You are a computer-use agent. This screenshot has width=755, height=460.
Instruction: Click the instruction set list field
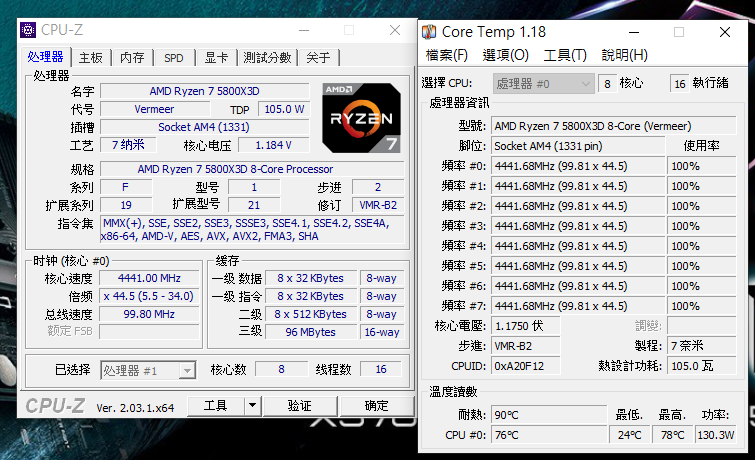pyautogui.click(x=252, y=230)
